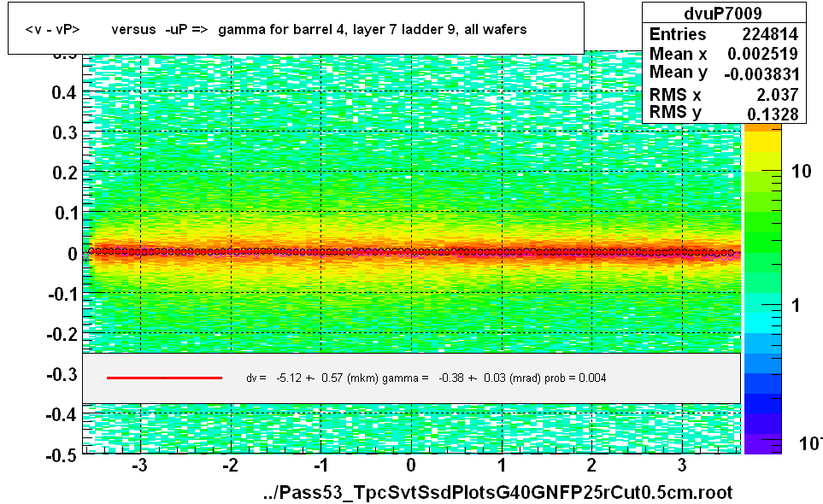Click y-axis label 0.3
Viewport: 823px width, 504px height.
[64, 132]
